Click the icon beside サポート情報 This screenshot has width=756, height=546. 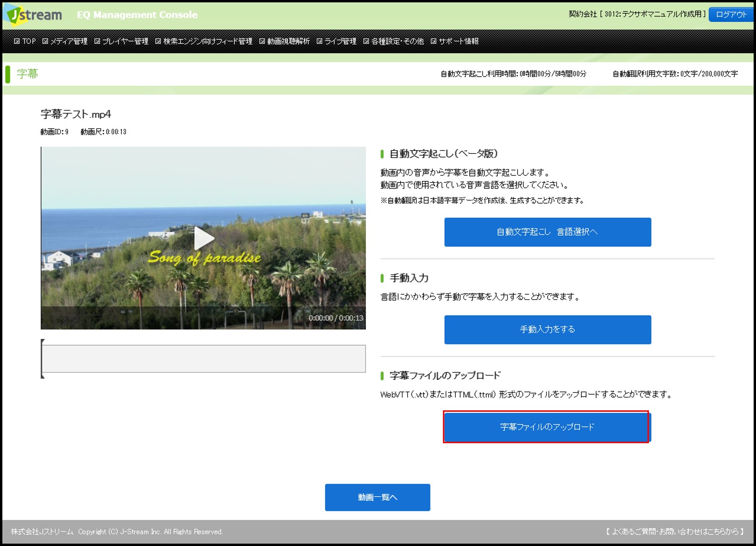coord(433,41)
